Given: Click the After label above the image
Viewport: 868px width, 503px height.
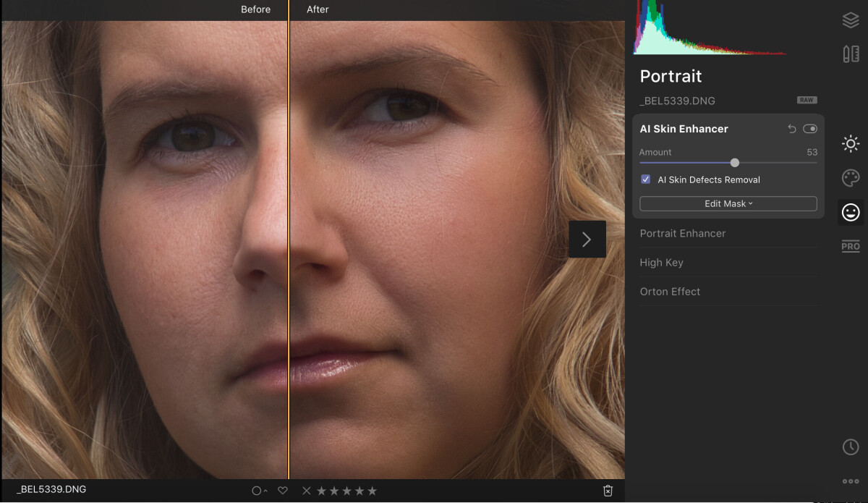Looking at the screenshot, I should tap(318, 9).
